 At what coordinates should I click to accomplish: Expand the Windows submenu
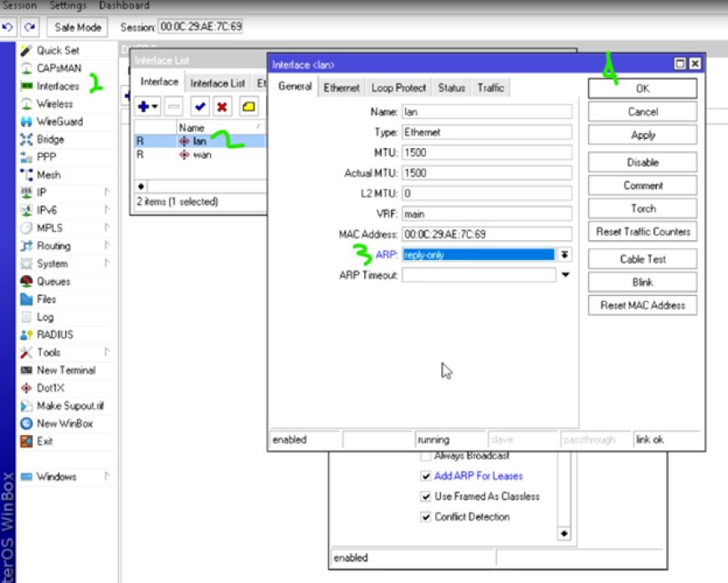(x=107, y=476)
